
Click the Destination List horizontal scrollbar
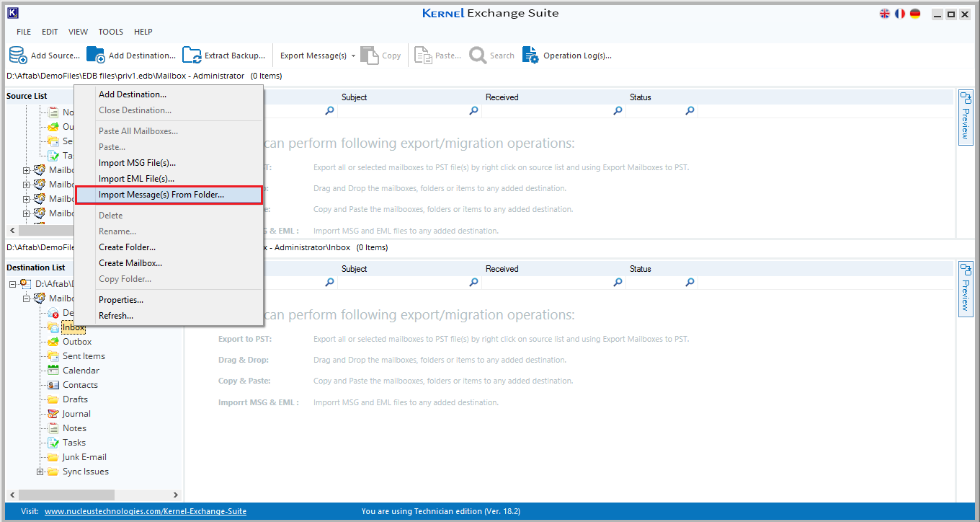pyautogui.click(x=66, y=495)
